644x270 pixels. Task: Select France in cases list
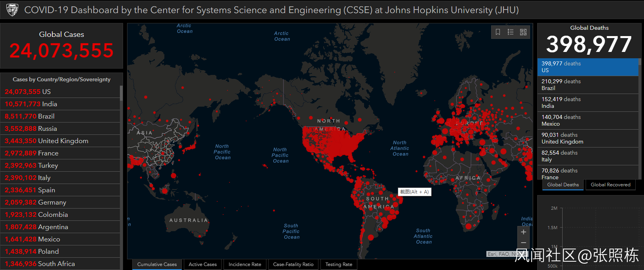click(x=60, y=153)
